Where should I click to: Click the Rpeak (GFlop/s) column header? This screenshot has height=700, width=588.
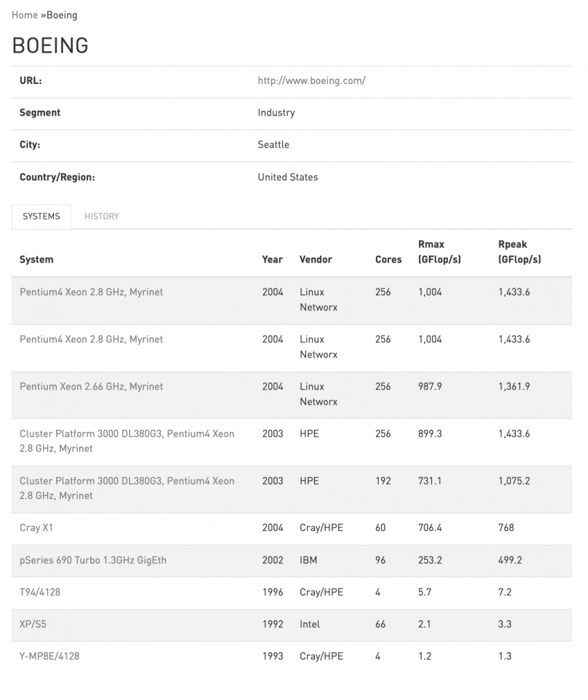pos(519,252)
